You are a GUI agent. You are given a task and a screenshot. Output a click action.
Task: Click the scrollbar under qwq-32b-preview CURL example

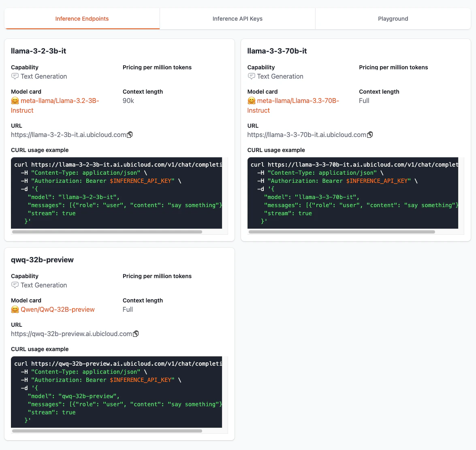point(107,431)
